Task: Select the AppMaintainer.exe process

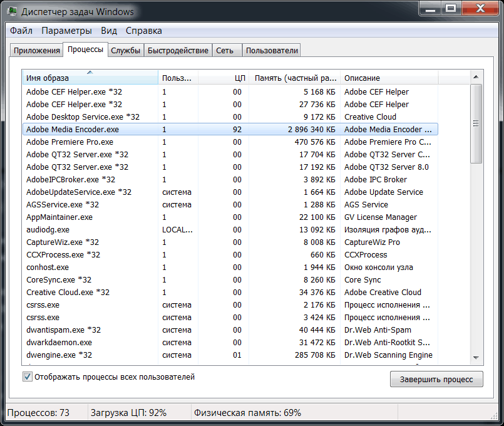Action: (230, 217)
